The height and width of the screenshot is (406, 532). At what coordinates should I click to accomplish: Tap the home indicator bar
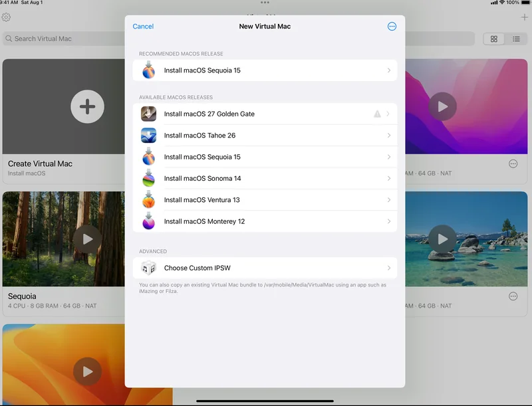tap(265, 401)
